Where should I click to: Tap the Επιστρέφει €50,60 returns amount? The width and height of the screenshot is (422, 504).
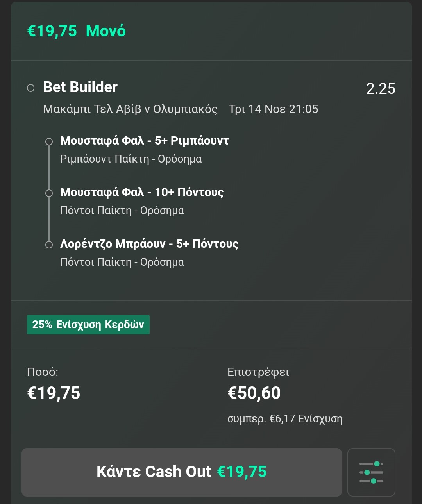pos(254,393)
